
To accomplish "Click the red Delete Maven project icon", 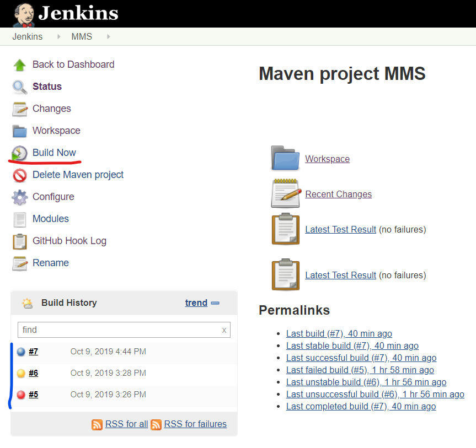I will (x=20, y=175).
